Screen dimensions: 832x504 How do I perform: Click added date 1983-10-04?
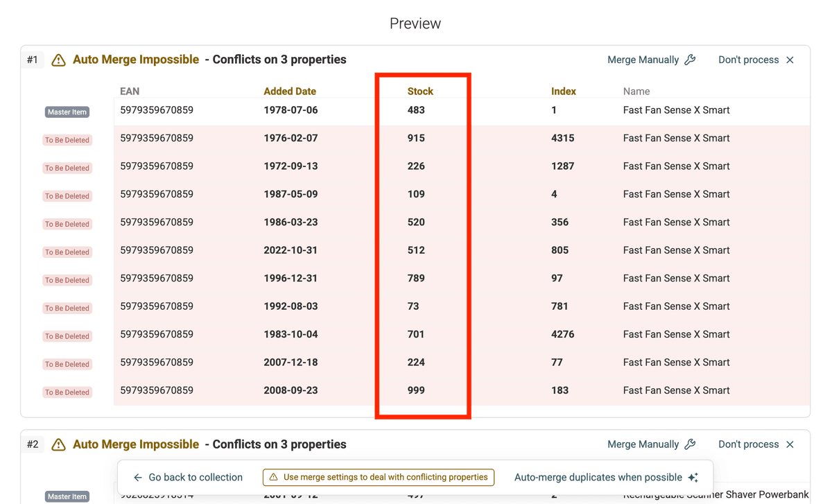click(x=291, y=335)
